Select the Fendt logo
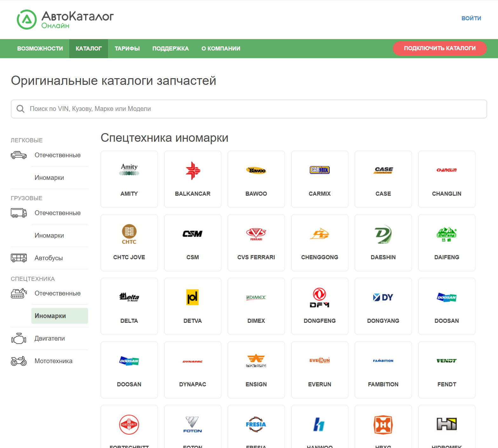The width and height of the screenshot is (498, 448). point(447,361)
